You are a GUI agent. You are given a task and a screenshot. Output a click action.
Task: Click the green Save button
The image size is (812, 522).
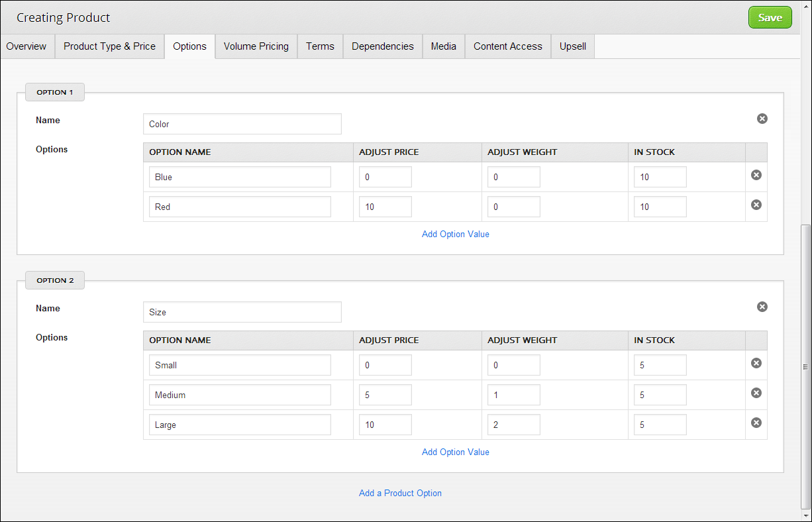point(770,18)
